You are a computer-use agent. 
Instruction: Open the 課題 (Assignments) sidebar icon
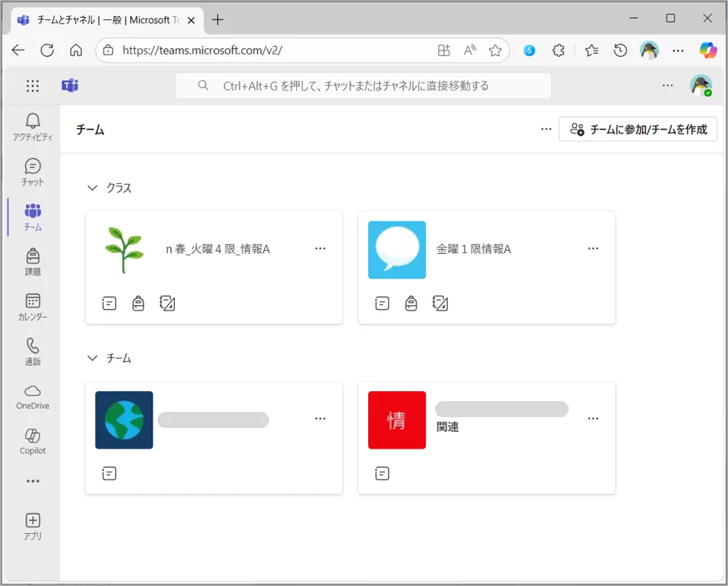click(32, 262)
